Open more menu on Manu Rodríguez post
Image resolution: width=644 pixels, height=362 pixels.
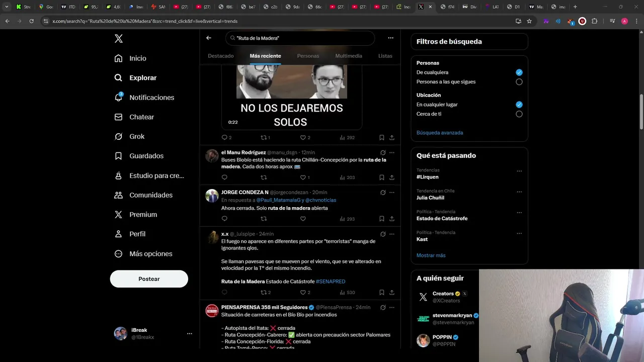coord(392,152)
